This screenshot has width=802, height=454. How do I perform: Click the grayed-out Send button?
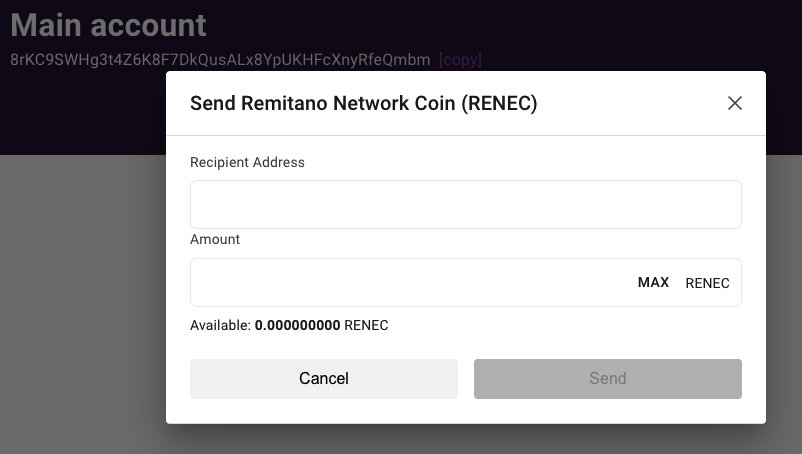[608, 379]
